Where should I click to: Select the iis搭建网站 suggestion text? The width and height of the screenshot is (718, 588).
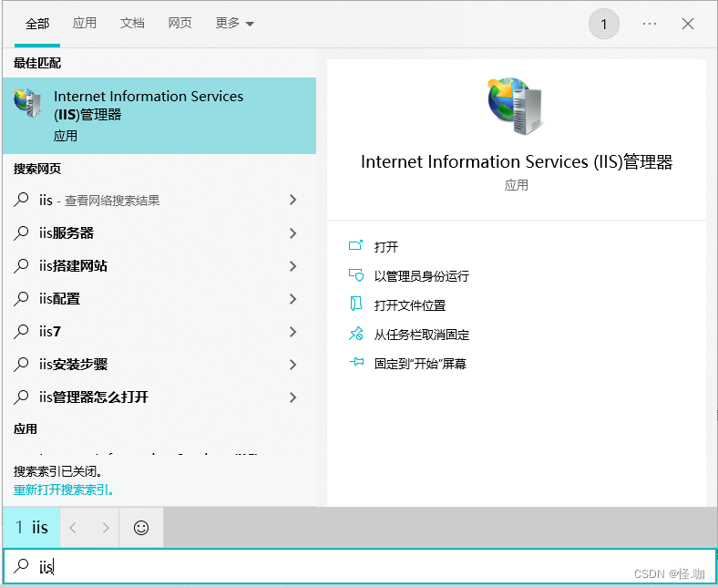(x=73, y=266)
